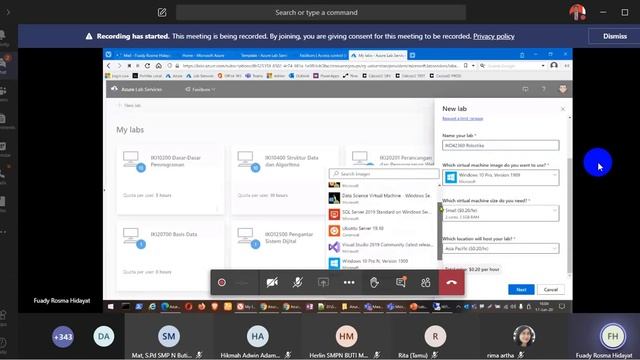Select participant HM avatar

point(346,337)
